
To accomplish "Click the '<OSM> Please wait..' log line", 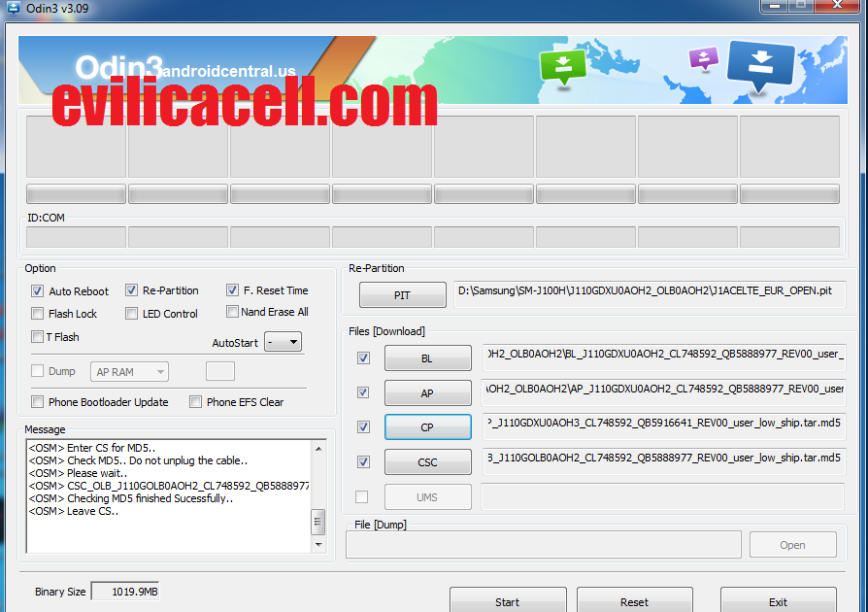I will pyautogui.click(x=78, y=473).
